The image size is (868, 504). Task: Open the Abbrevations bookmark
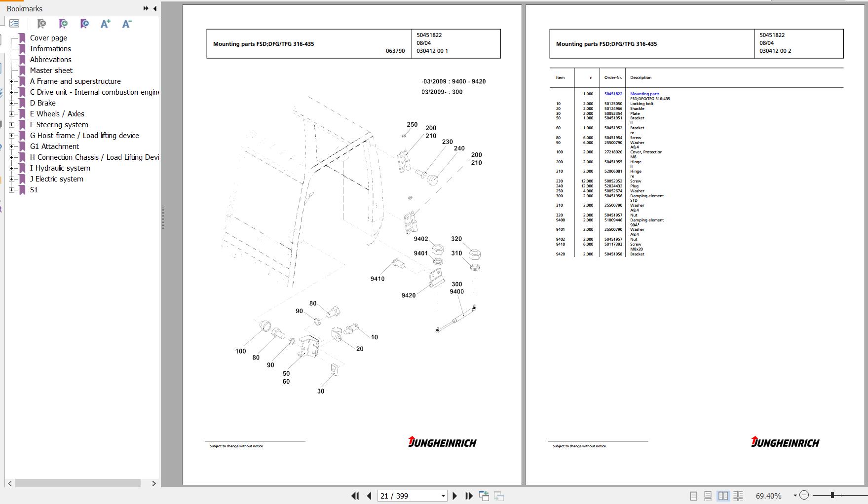point(51,60)
